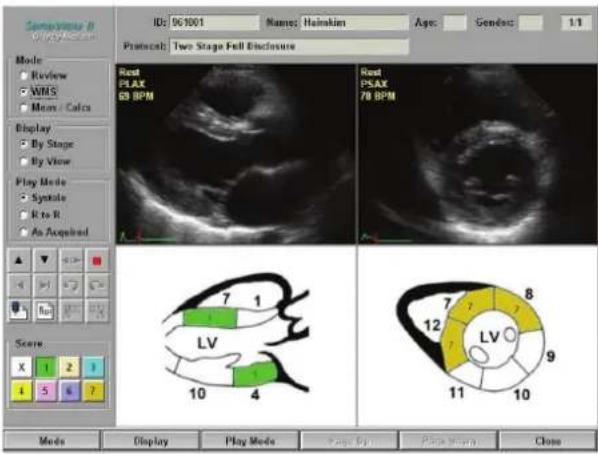Select the Rest PLAX ultrasound image
The height and width of the screenshot is (454, 598).
click(236, 154)
